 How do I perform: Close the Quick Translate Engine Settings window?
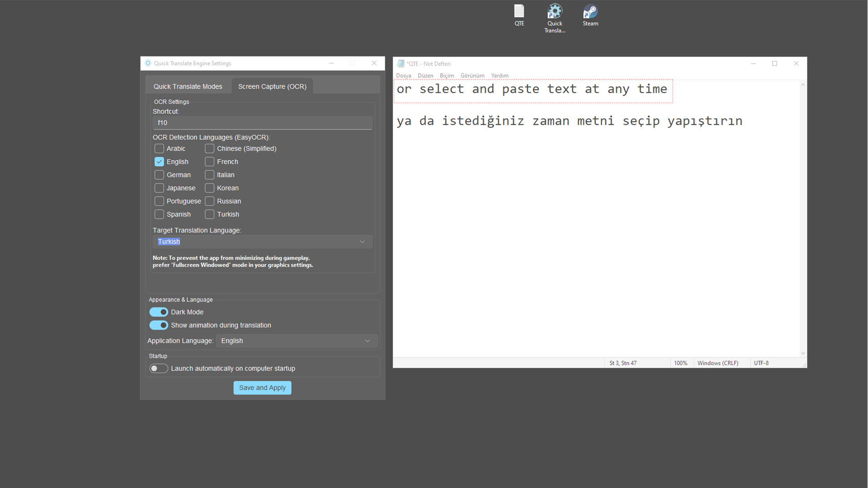point(374,63)
